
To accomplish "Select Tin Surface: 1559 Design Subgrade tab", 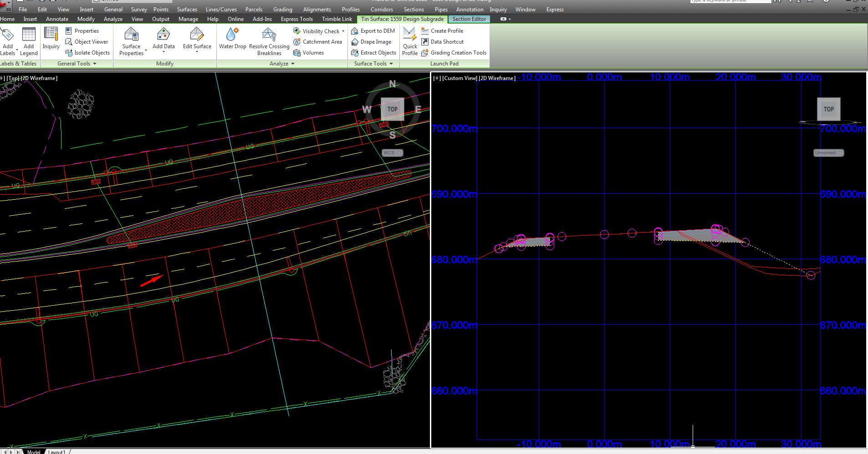I will 402,19.
